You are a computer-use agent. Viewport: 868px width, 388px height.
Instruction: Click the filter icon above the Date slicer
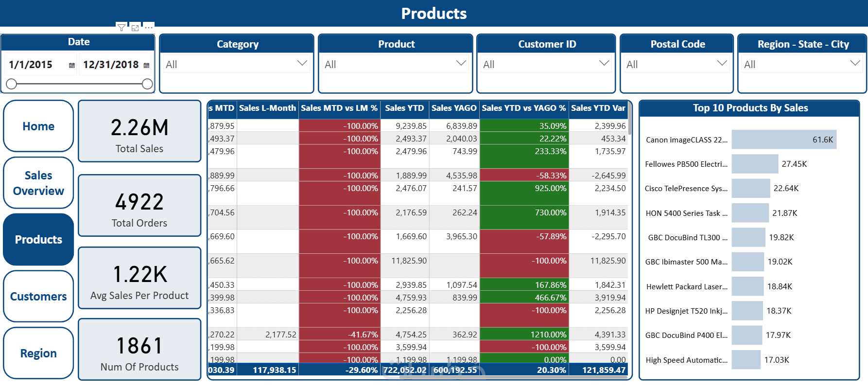click(121, 28)
